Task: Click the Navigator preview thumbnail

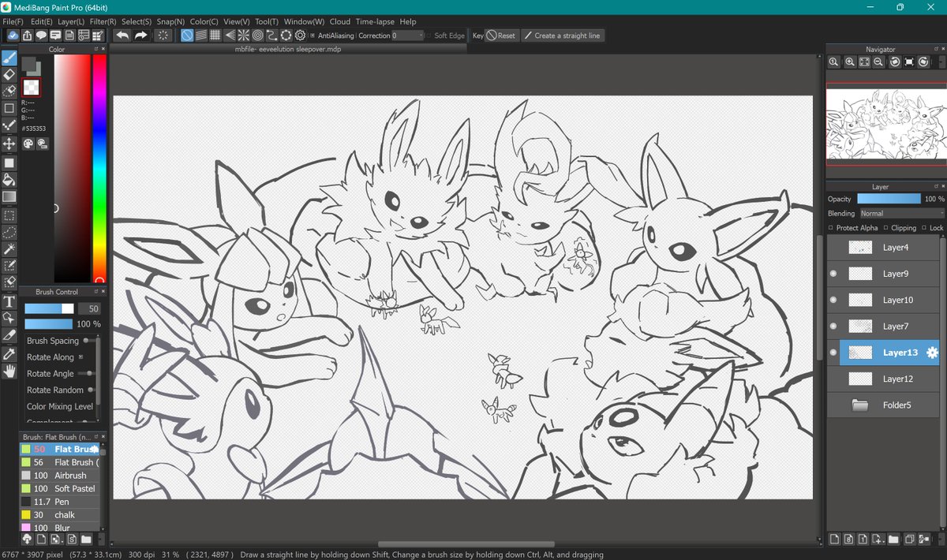Action: (x=885, y=123)
